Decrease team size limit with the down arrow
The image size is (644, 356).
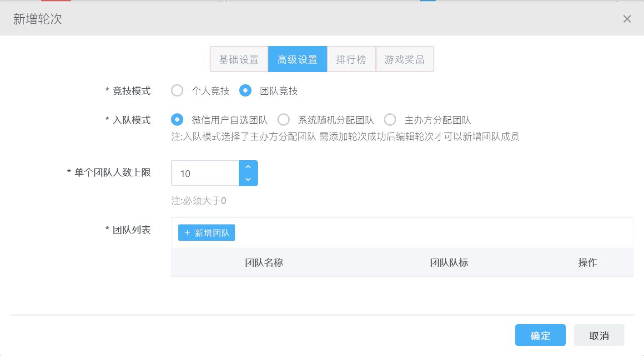pos(248,179)
